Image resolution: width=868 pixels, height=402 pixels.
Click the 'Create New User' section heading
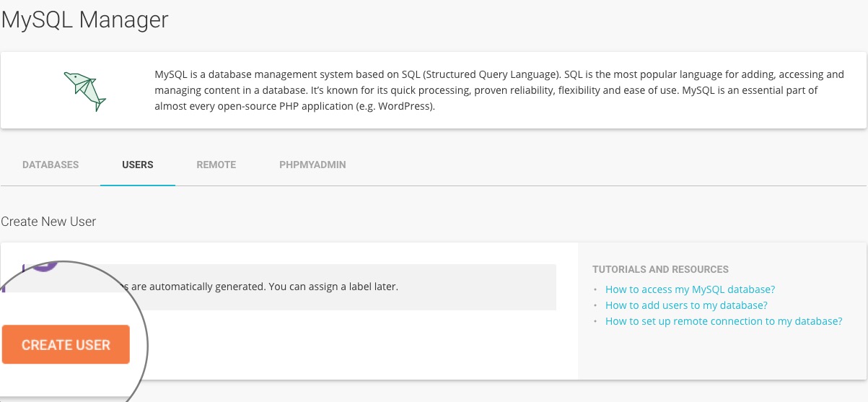tap(49, 222)
